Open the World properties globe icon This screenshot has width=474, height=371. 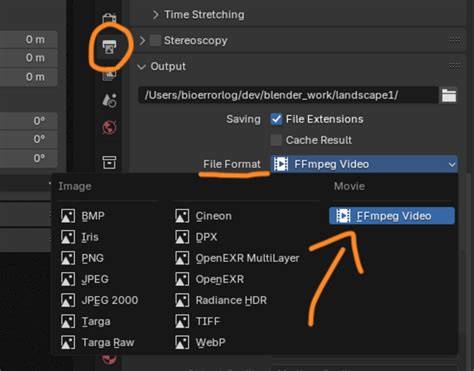coord(109,127)
